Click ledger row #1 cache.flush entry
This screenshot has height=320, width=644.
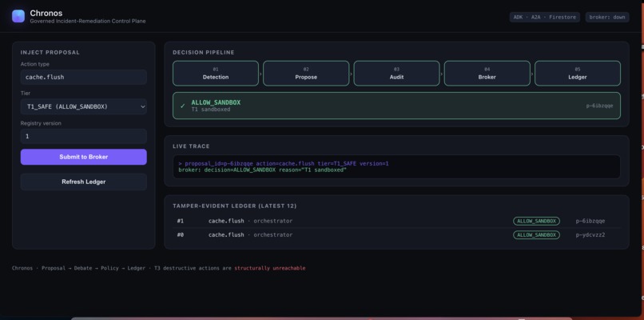(397, 221)
